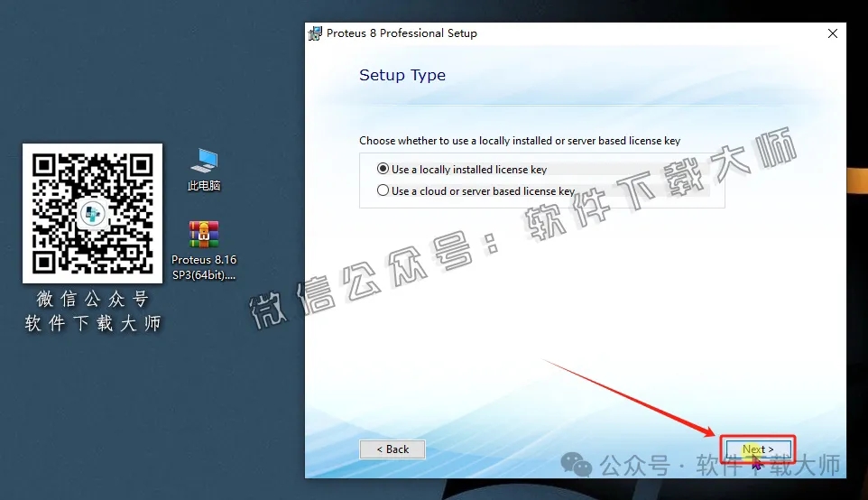
Task: Click the Next button
Action: tap(758, 449)
